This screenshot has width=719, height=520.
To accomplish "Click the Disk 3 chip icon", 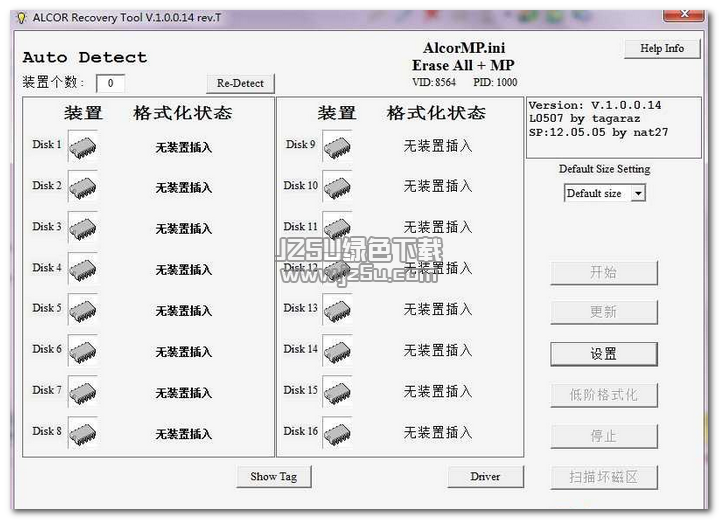I will 83,228.
